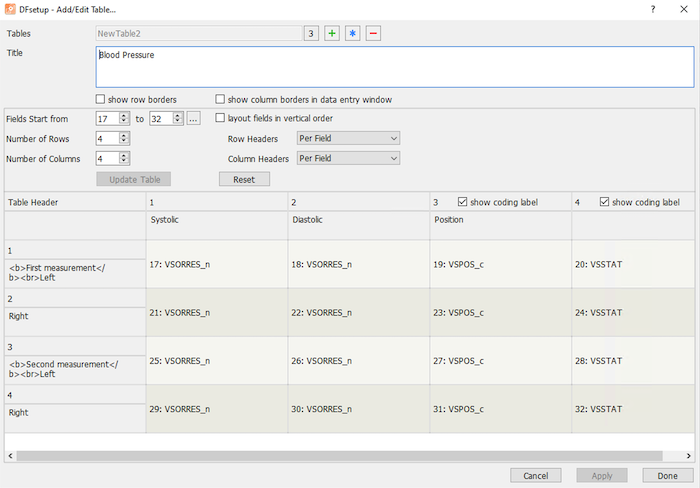The image size is (700, 488).
Task: Check layout fields in vertical order
Action: 220,118
